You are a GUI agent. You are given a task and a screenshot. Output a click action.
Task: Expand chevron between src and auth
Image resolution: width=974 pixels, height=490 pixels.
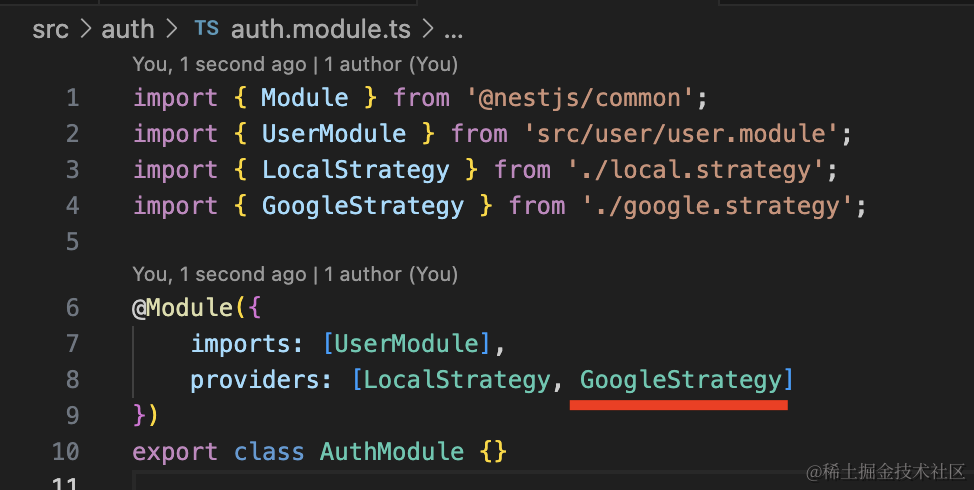point(85,29)
